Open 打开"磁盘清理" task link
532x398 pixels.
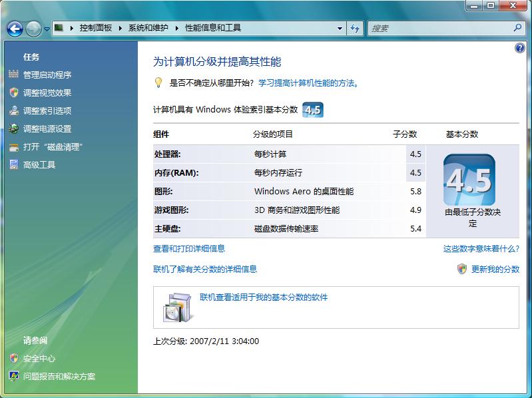(53, 147)
